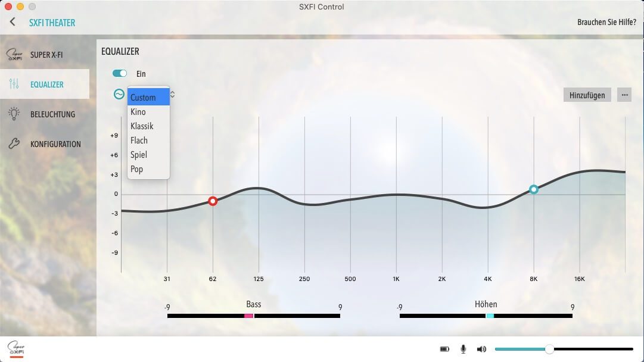Open the Super X-Fi sidebar section
Viewport: 644px width, 362px height.
click(x=45, y=55)
